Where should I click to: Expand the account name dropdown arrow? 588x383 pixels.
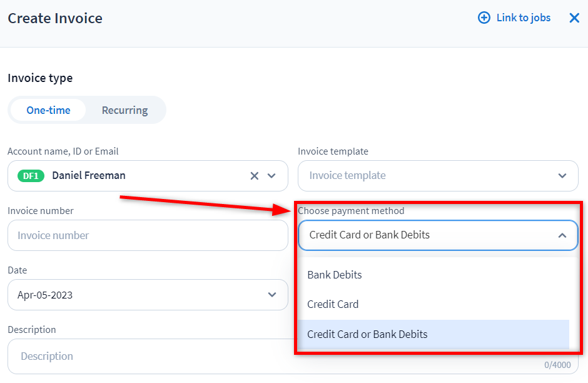(x=271, y=176)
